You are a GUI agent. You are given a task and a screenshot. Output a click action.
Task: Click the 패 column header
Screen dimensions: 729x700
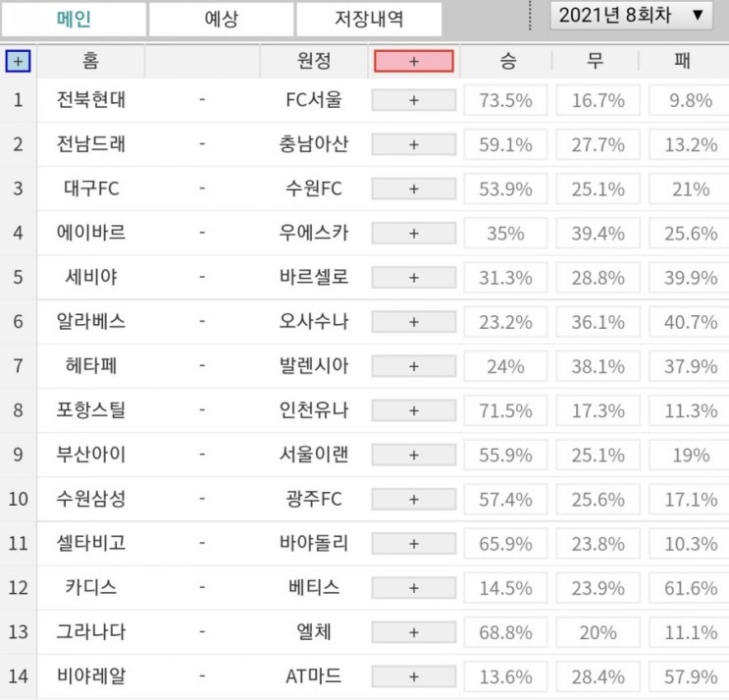(x=682, y=61)
